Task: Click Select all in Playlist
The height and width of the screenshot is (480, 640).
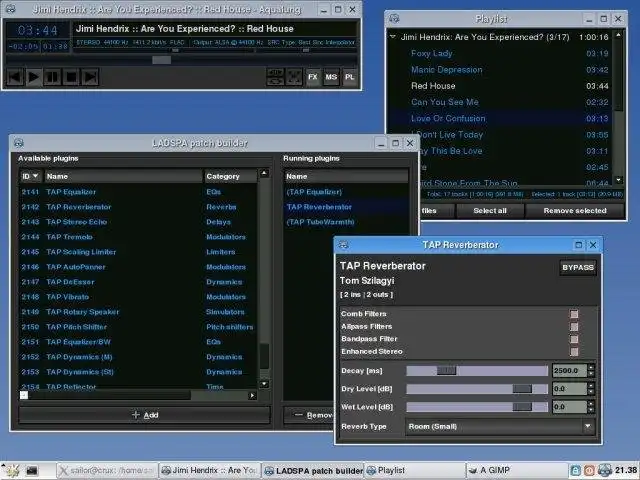Action: (490, 211)
